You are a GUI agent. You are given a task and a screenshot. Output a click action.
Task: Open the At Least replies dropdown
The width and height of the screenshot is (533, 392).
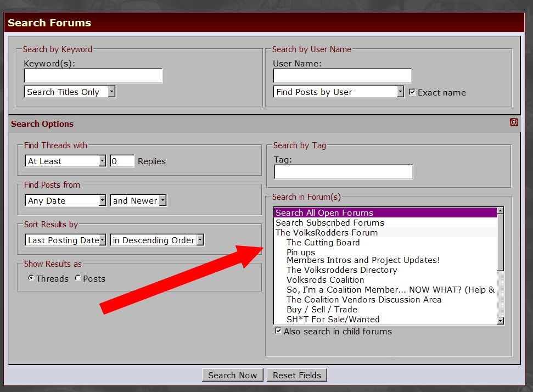[x=65, y=161]
